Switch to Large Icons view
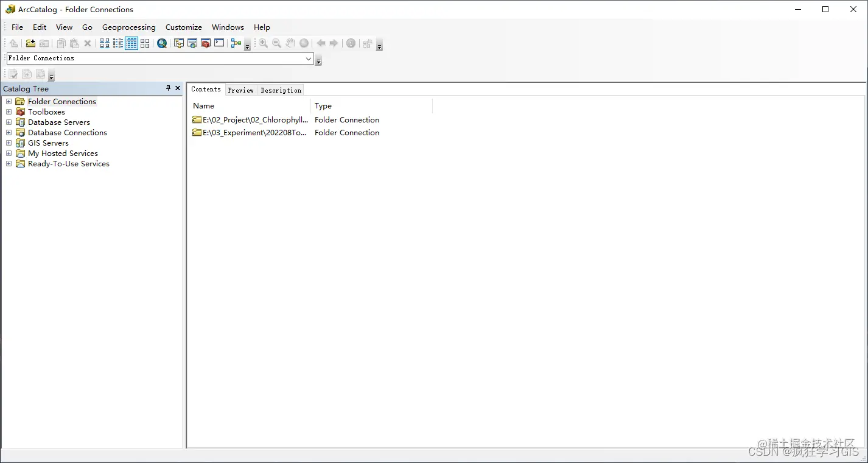This screenshot has height=463, width=868. tap(105, 43)
